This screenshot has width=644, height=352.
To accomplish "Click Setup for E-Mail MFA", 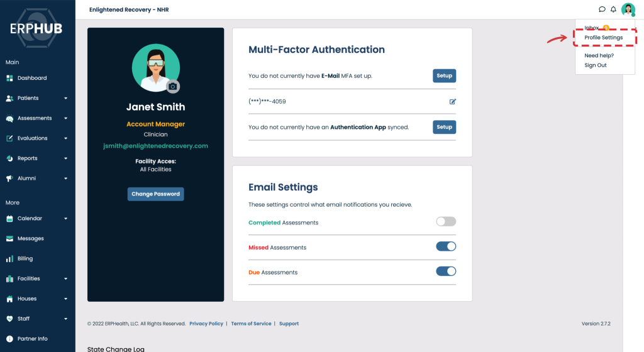I will coord(445,75).
